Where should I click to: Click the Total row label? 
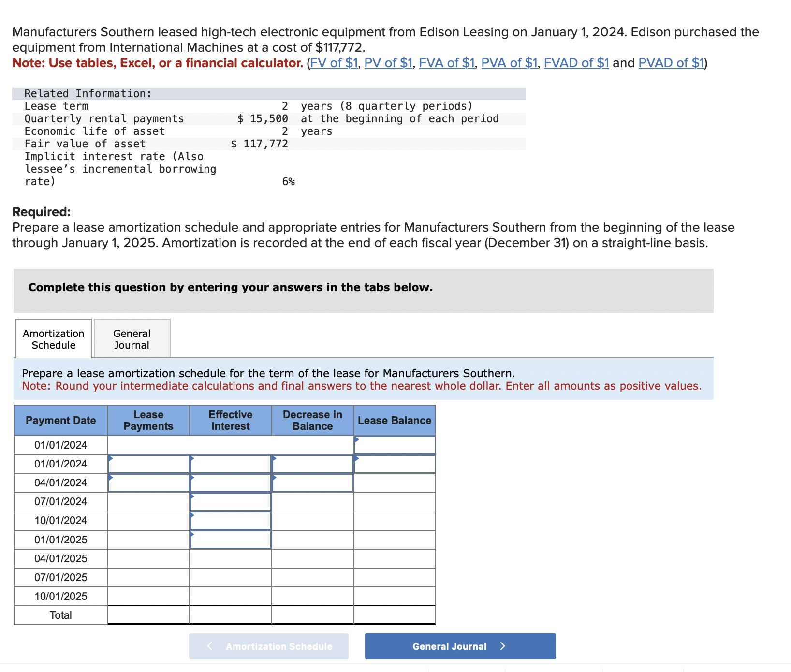click(x=61, y=615)
